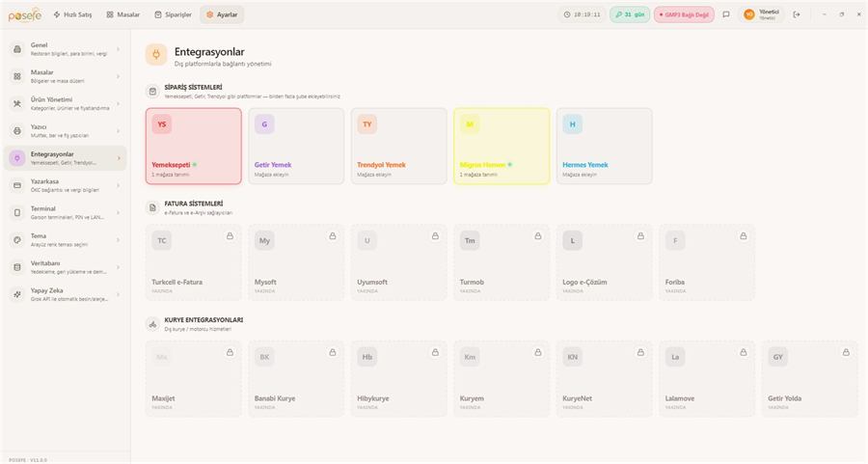
Task: Click the lock icon on Turkcell e-Fatura
Action: pyautogui.click(x=230, y=236)
